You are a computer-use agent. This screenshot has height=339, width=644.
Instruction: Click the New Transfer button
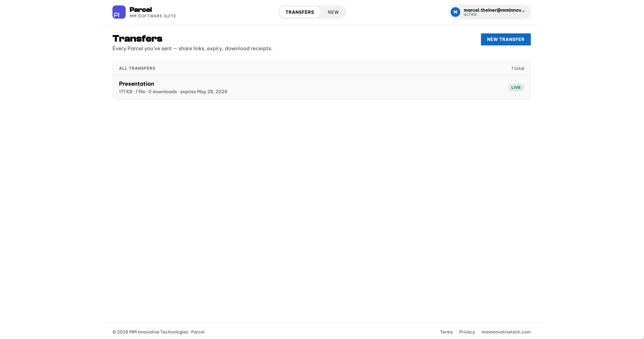[506, 39]
